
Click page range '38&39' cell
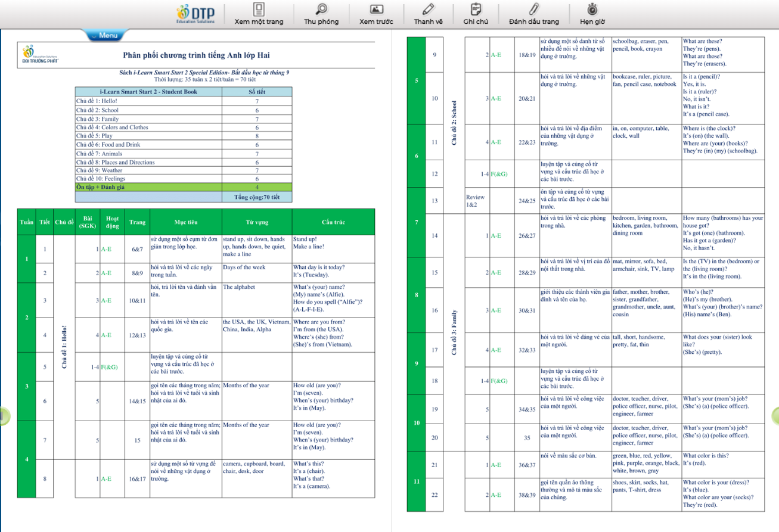click(x=527, y=494)
